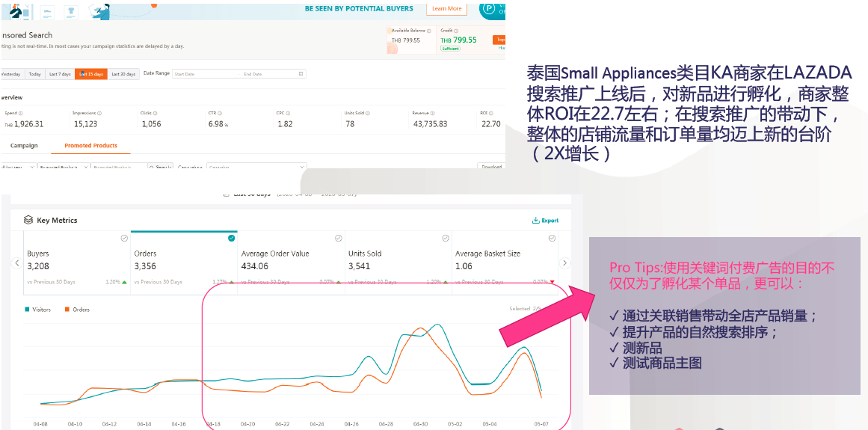Click the Download button
Image resolution: width=868 pixels, height=430 pixels.
(492, 167)
